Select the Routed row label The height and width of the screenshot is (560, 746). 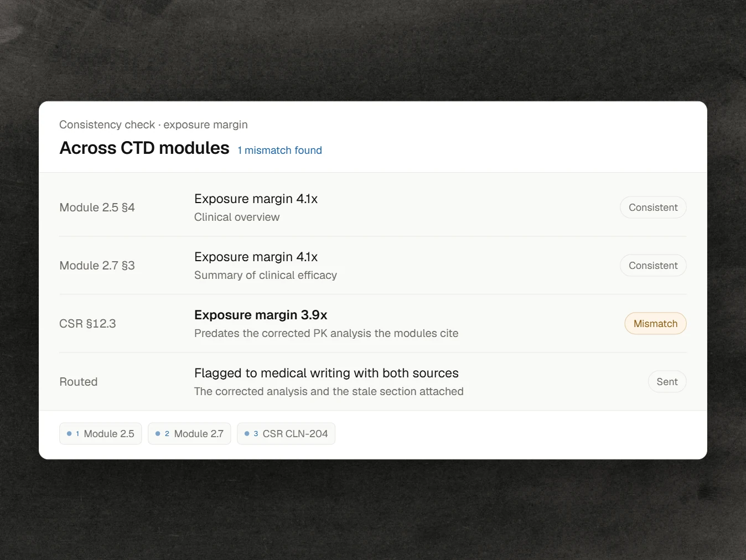(79, 382)
